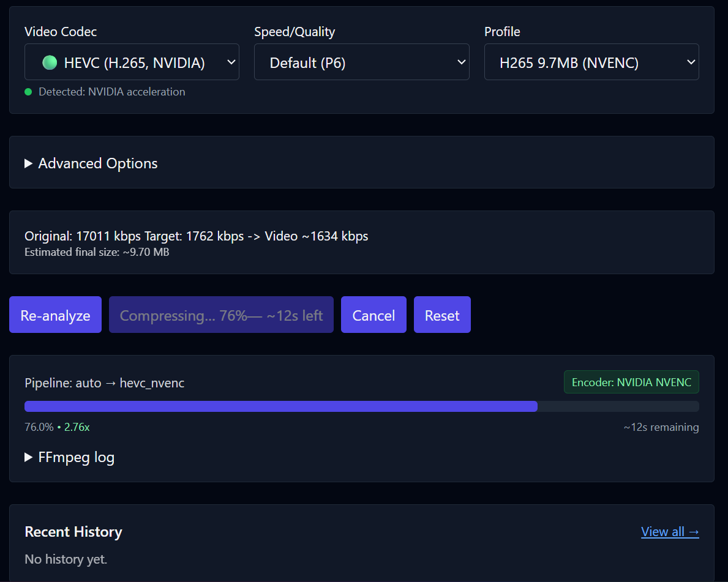
Task: Click the arrow icon in the View all link
Action: 694,531
